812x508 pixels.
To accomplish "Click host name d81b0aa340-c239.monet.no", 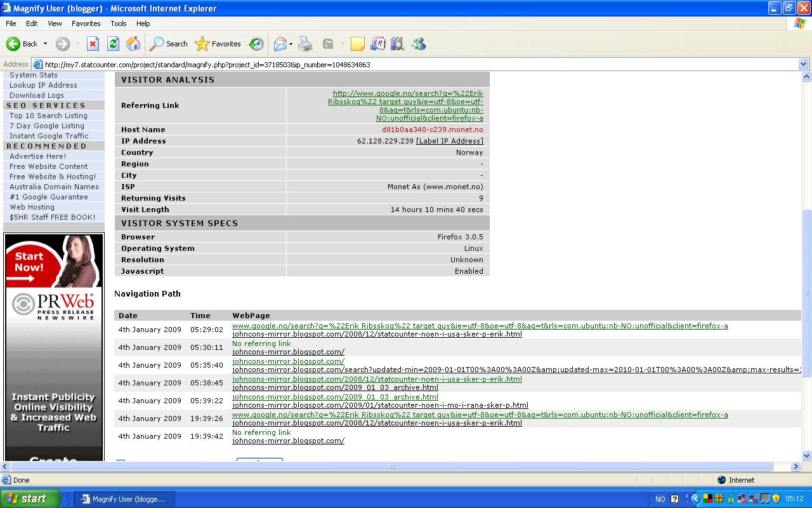I will coord(432,130).
